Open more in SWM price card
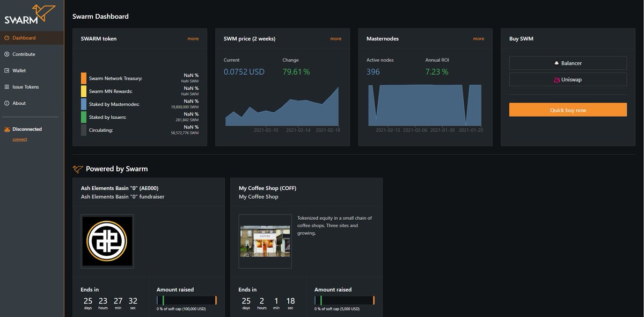Image resolution: width=644 pixels, height=317 pixels. [x=336, y=39]
